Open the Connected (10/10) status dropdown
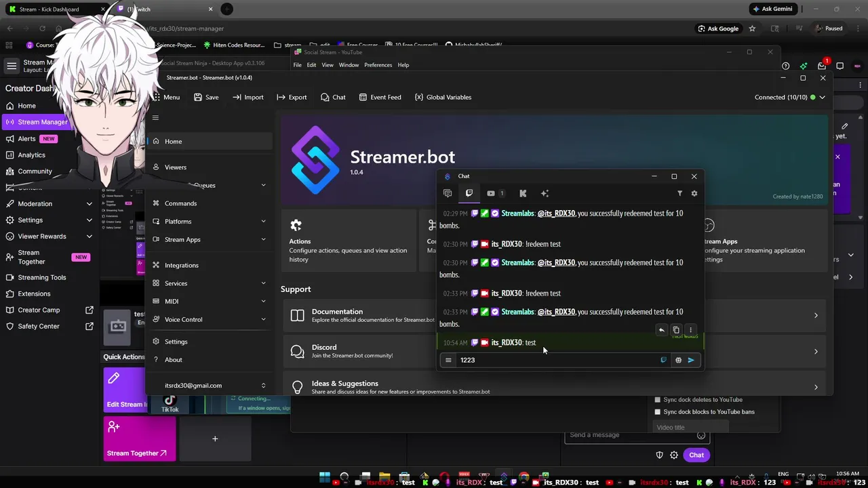This screenshot has width=868, height=488. (790, 97)
